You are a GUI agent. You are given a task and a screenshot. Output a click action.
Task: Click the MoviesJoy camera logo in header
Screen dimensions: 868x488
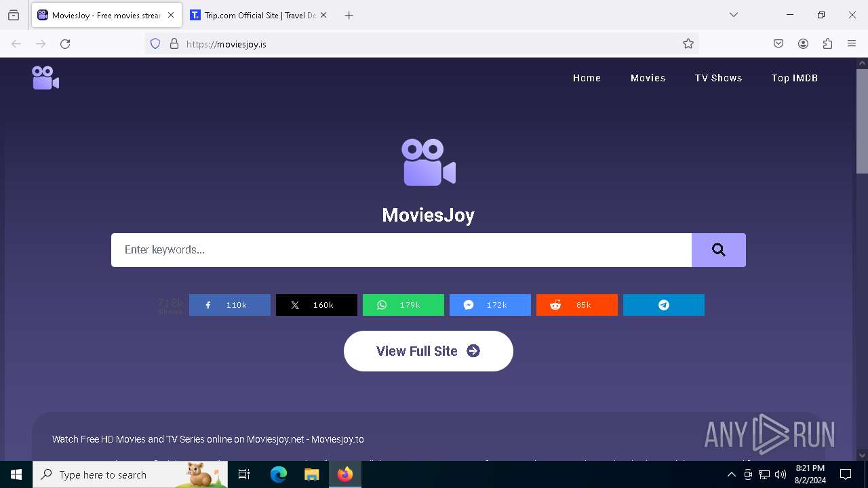pos(45,78)
